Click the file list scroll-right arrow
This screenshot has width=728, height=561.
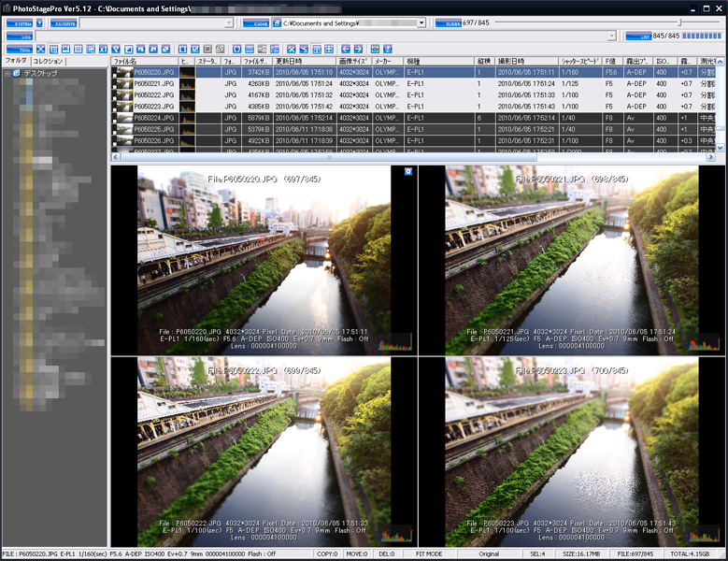click(x=710, y=157)
